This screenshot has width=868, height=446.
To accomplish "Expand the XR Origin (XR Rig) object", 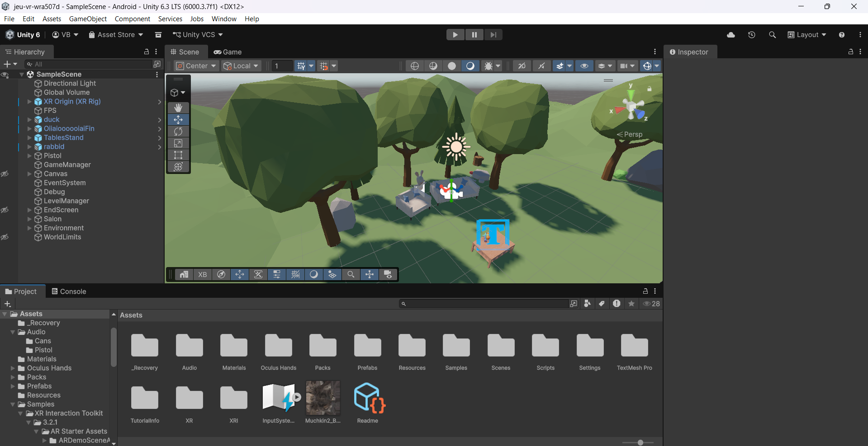I will [x=29, y=102].
